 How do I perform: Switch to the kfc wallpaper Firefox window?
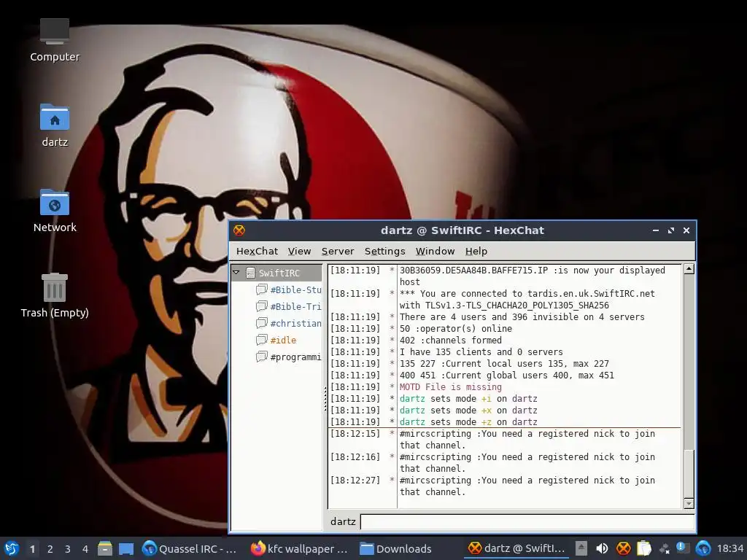[x=299, y=548]
